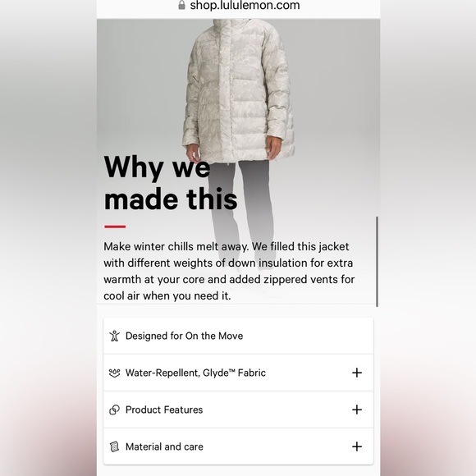Click the red accent line under heading
Image resolution: width=476 pixels, height=476 pixels.
click(x=115, y=227)
